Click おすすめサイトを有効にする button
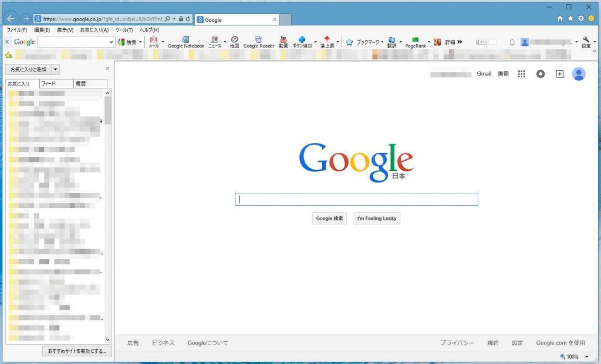The image size is (601, 364). 77,351
